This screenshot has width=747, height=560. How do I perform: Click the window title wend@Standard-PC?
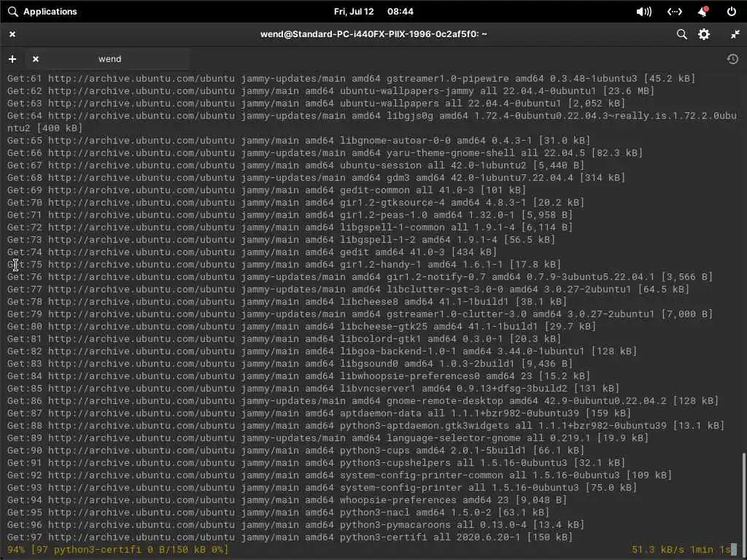pyautogui.click(x=373, y=34)
